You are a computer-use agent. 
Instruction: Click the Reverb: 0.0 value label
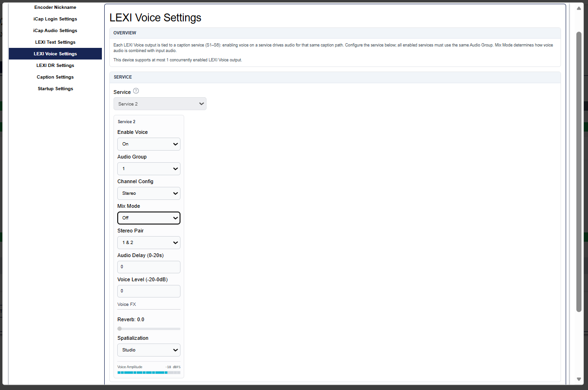[131, 320]
